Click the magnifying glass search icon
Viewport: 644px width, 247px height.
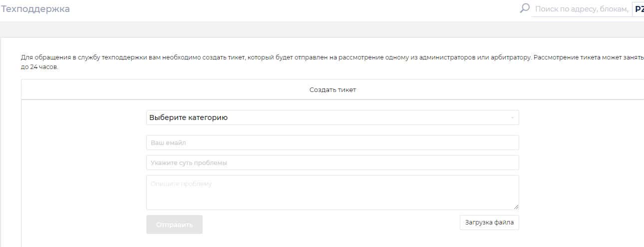[x=525, y=8]
